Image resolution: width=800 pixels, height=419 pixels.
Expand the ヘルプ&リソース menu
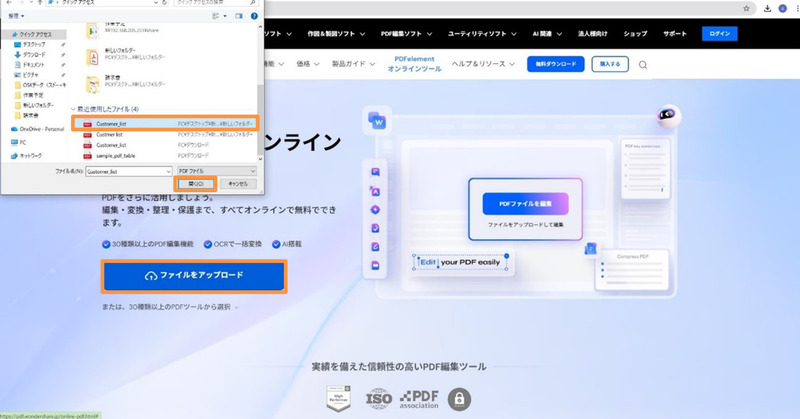[x=483, y=64]
